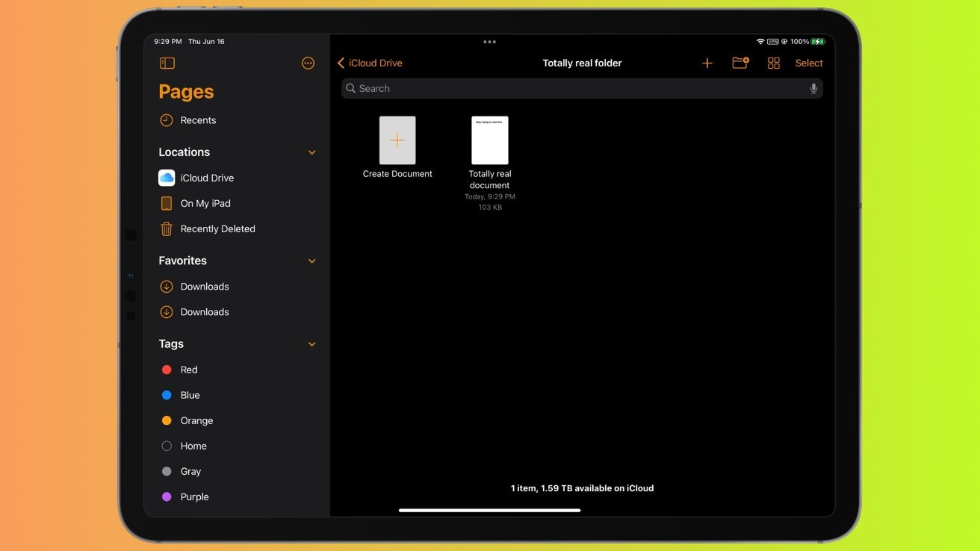Open Totally real document

(490, 140)
